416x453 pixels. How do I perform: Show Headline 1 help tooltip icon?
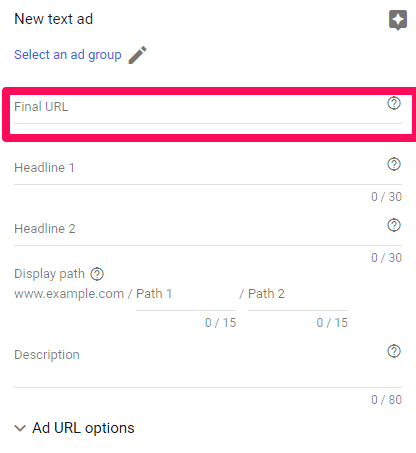point(394,164)
